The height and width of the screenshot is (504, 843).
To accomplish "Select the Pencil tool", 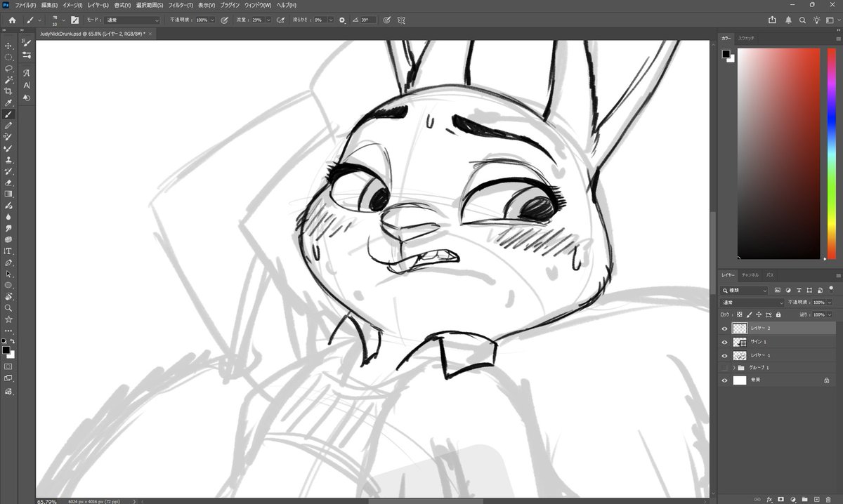I will coord(8,125).
